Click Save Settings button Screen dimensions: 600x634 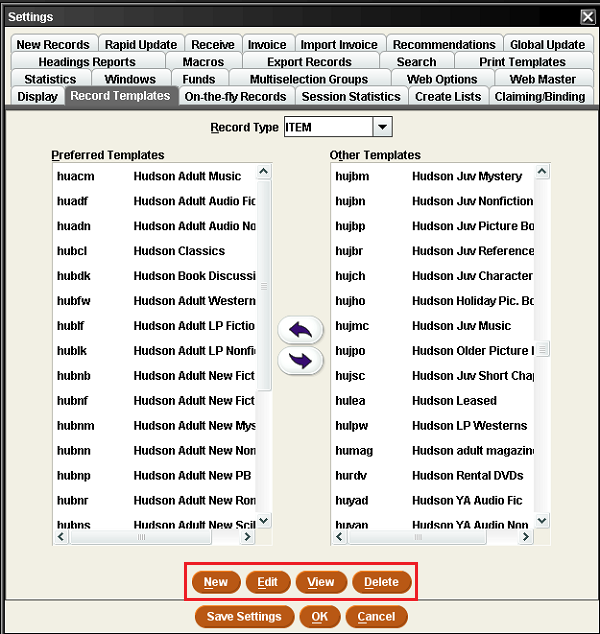pyautogui.click(x=244, y=616)
